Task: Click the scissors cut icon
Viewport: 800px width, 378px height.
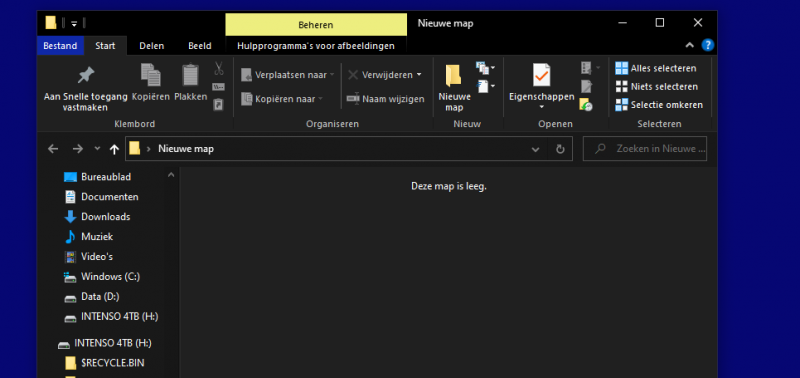Action: pyautogui.click(x=219, y=68)
